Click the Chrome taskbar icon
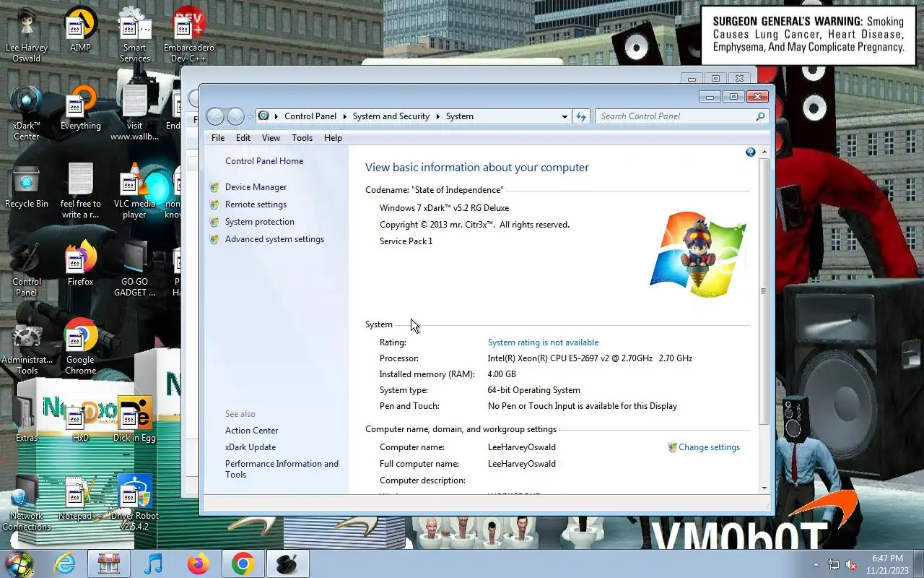Image resolution: width=924 pixels, height=578 pixels. click(243, 564)
